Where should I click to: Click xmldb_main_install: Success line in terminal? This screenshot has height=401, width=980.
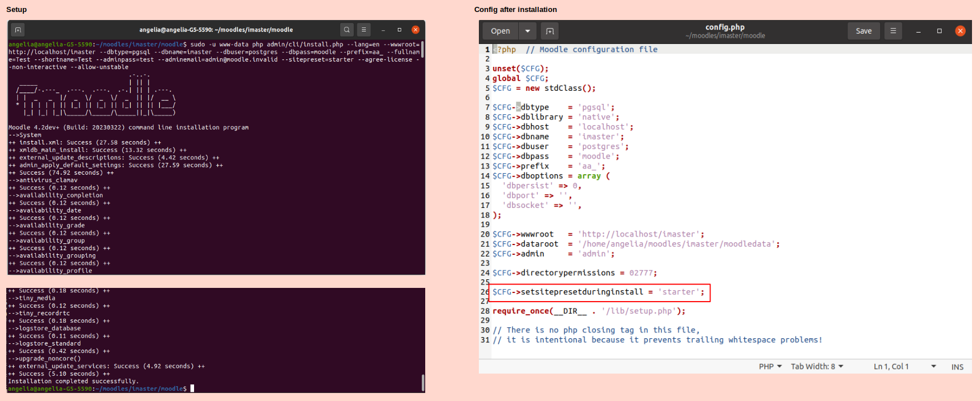(x=98, y=150)
